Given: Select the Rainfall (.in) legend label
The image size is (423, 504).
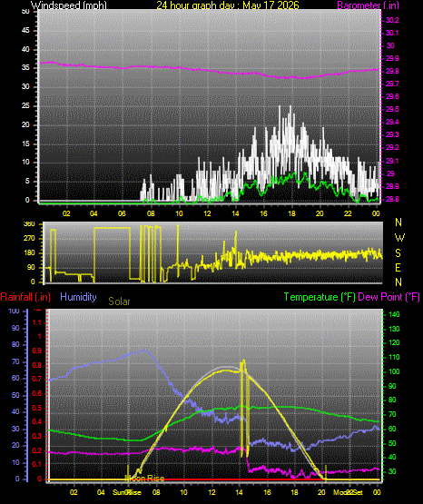Looking at the screenshot, I should [25, 297].
